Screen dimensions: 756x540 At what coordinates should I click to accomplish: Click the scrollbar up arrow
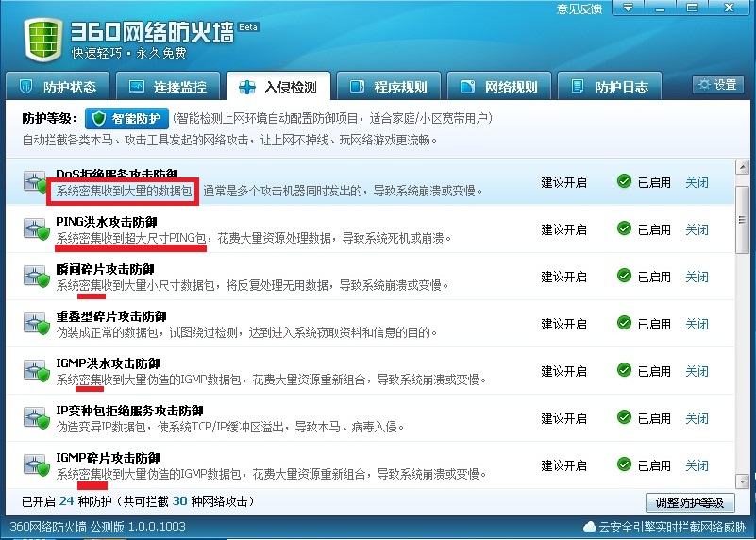pos(742,167)
